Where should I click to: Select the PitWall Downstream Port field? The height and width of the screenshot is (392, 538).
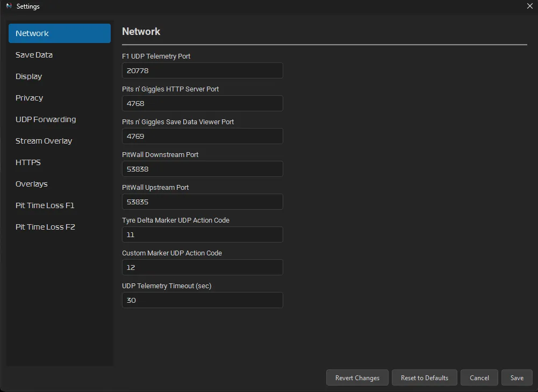[202, 169]
